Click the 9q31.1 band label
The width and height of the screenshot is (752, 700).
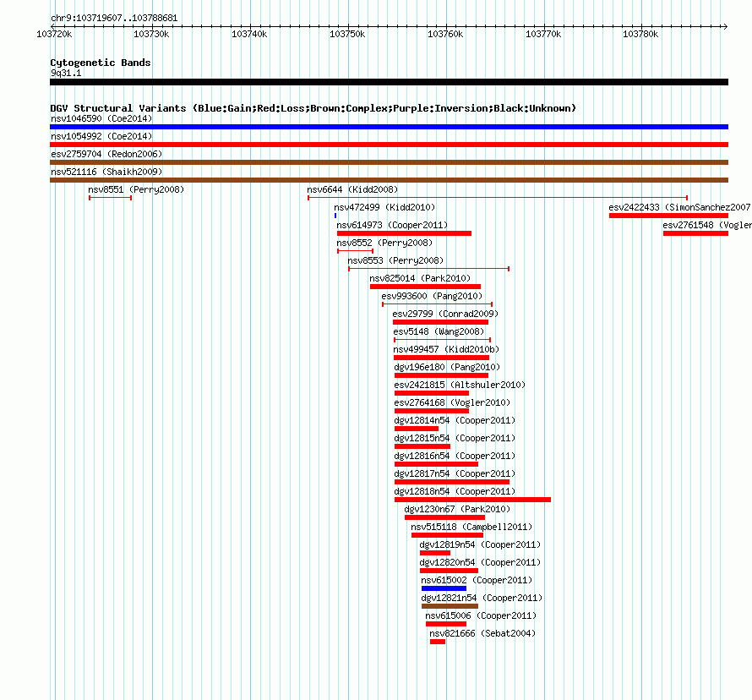[x=66, y=73]
